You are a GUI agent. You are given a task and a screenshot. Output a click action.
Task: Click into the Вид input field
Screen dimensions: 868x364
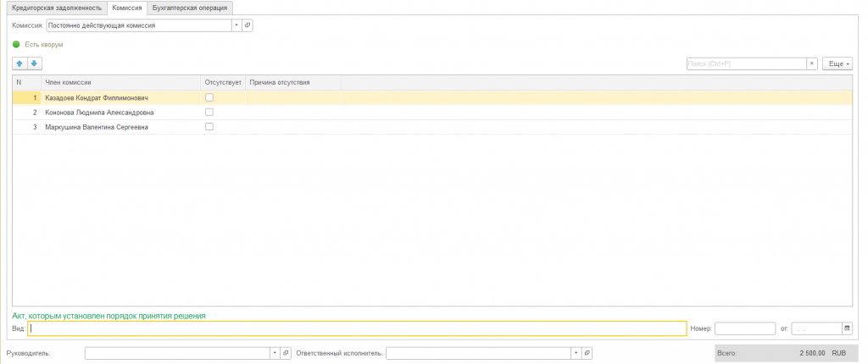(357, 328)
